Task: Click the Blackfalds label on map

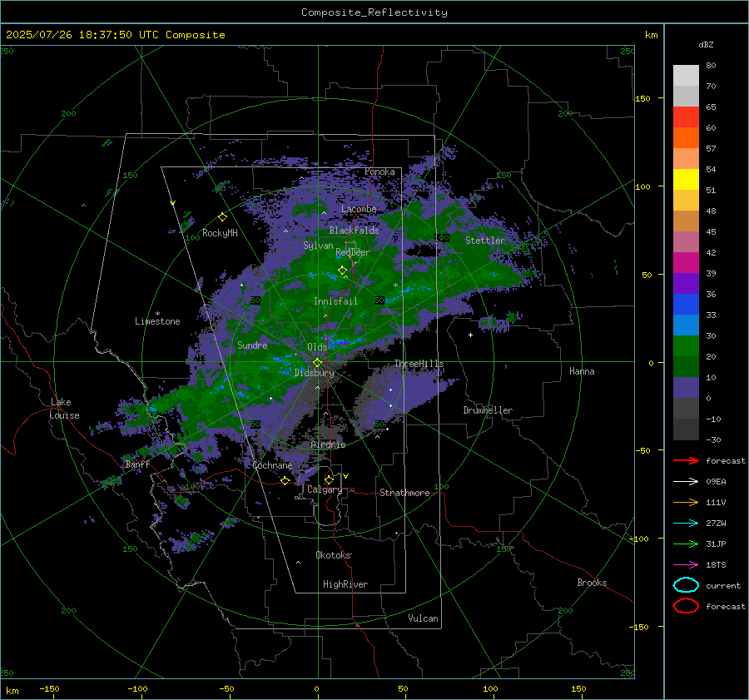Action: pos(354,231)
